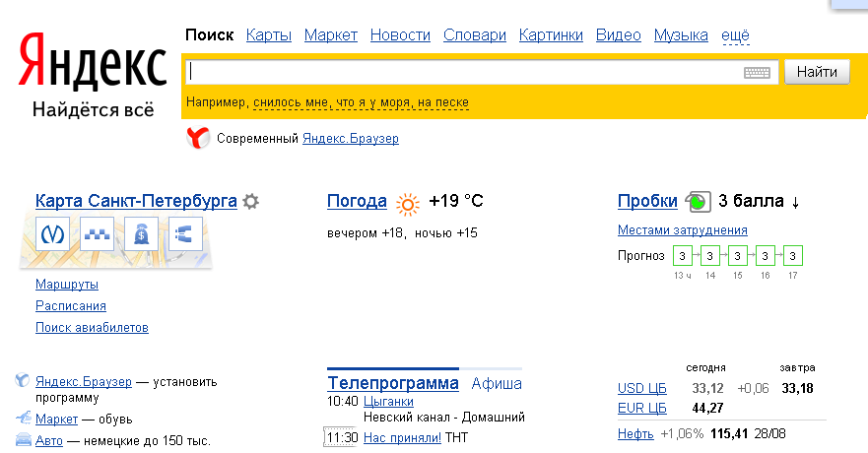The image size is (868, 453).
Task: Click the tomorrow USD rate 33,18
Action: point(798,388)
